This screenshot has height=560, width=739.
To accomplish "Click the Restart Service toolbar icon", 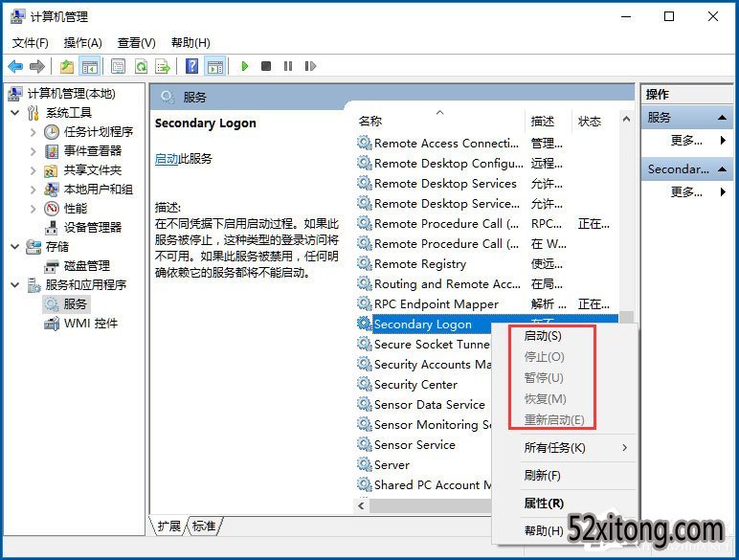I will [x=309, y=66].
